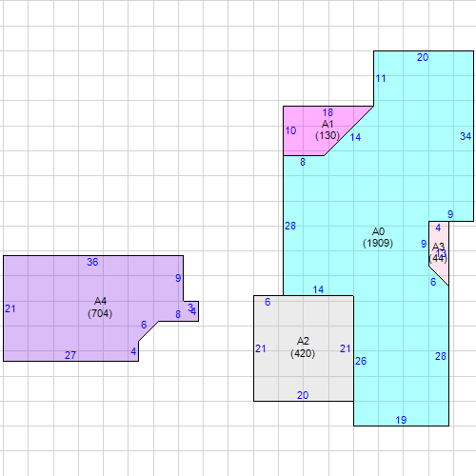Select the 27 dimension on A4

tap(70, 355)
